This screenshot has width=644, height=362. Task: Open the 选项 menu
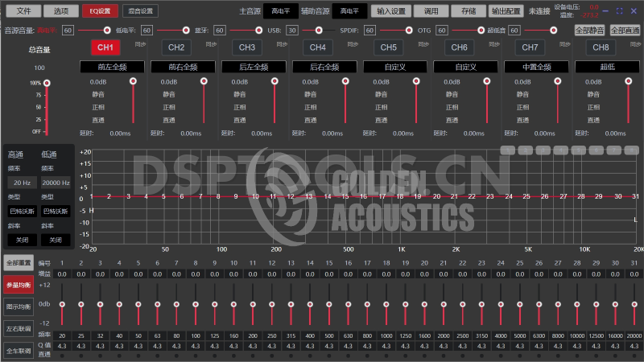point(61,11)
